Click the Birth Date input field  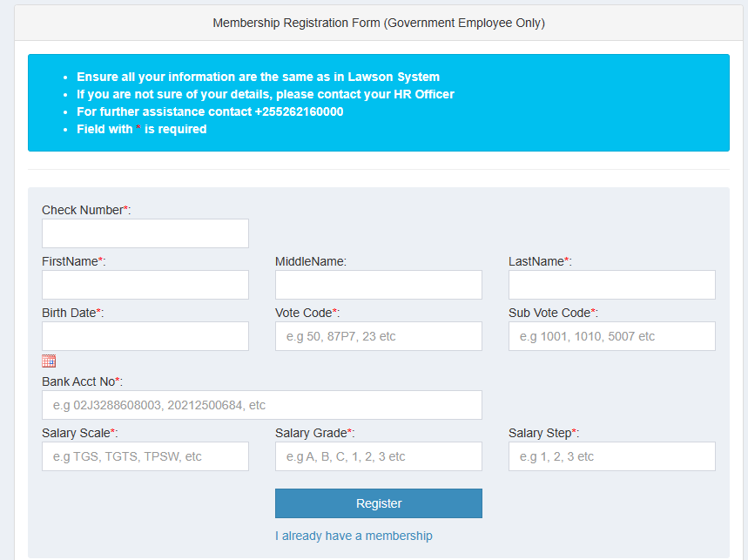pyautogui.click(x=145, y=336)
